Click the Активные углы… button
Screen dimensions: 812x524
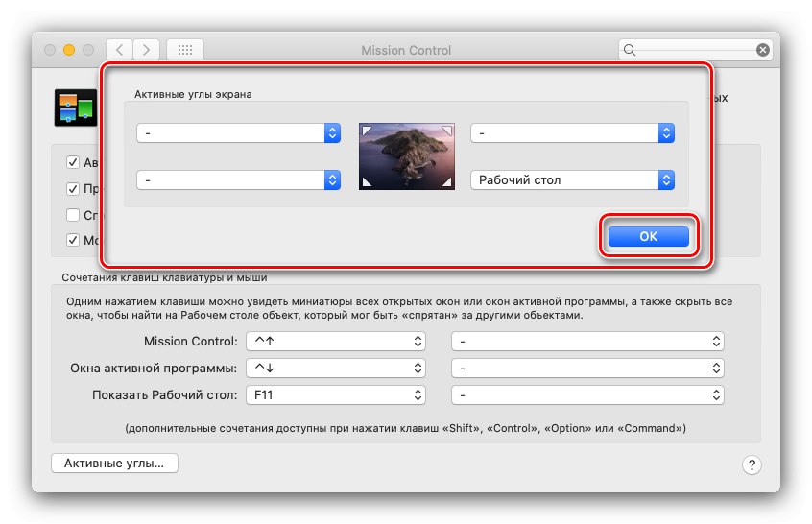pyautogui.click(x=114, y=463)
